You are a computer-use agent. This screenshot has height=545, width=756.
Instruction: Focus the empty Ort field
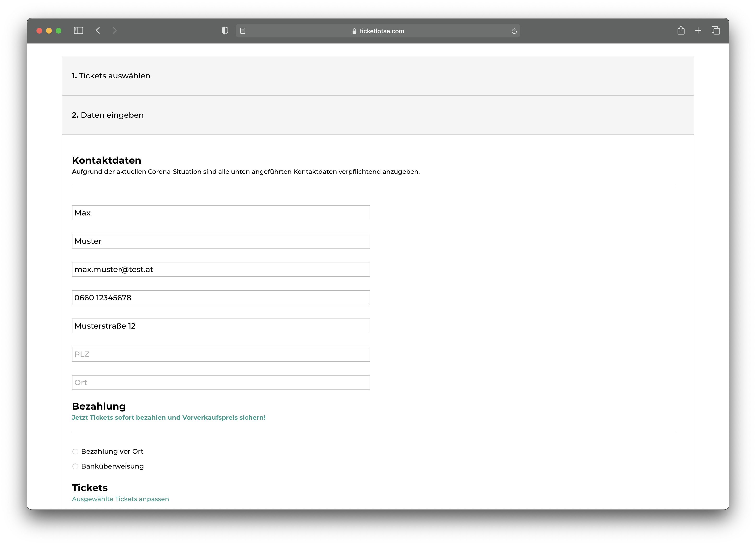pyautogui.click(x=221, y=383)
